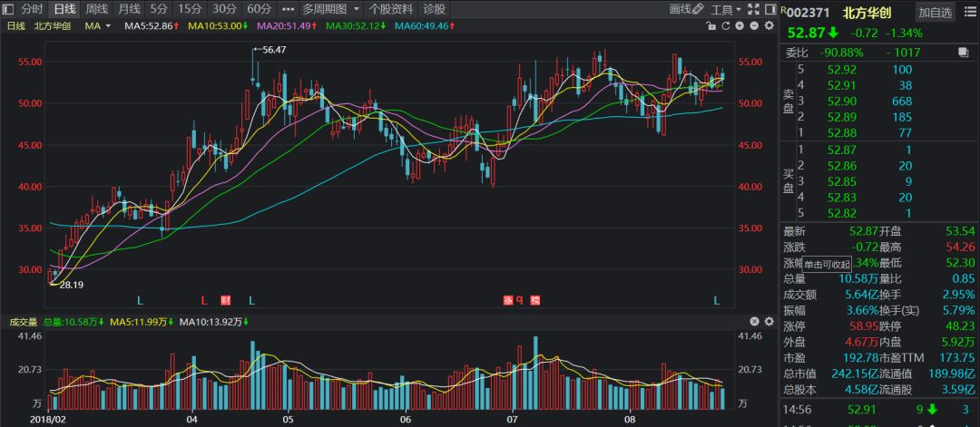
Task: Open the 画线 drawing pencil tool
Action: click(x=686, y=9)
